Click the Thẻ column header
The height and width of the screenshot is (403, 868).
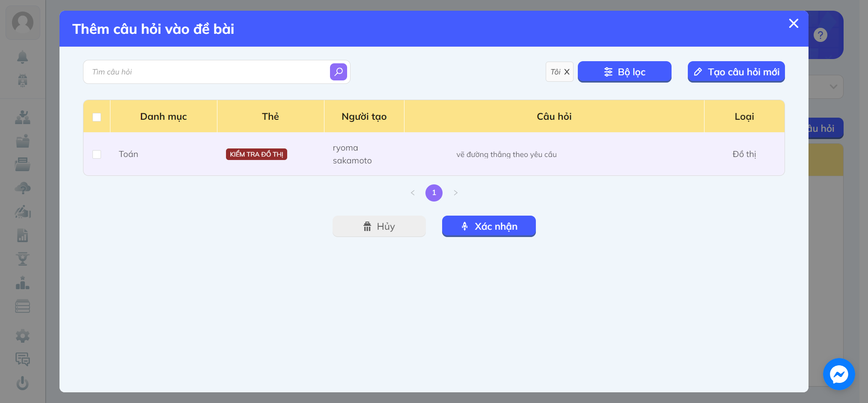pyautogui.click(x=271, y=116)
